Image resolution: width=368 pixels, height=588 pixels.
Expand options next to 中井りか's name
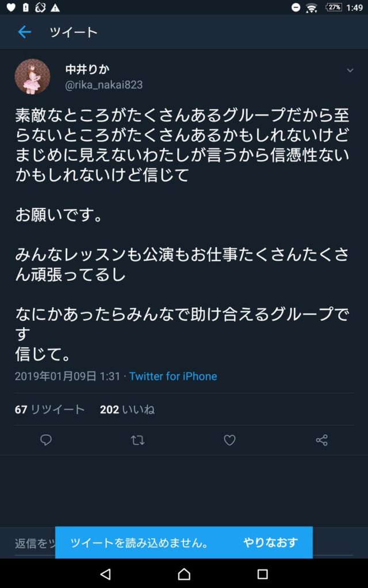(x=350, y=71)
